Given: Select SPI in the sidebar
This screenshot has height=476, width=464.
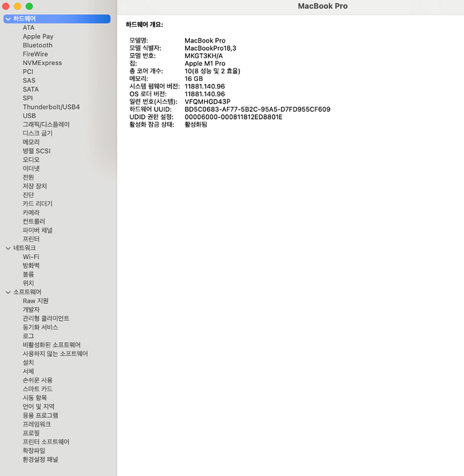Looking at the screenshot, I should [28, 98].
